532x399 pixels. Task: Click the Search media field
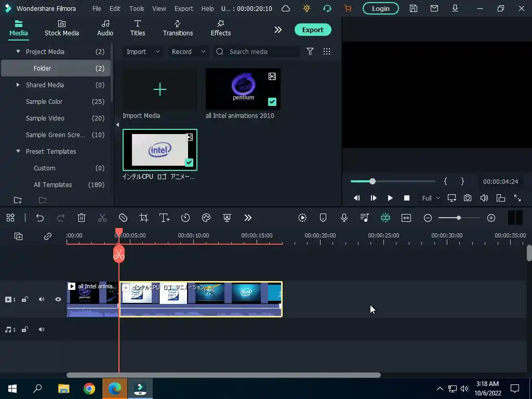(258, 51)
